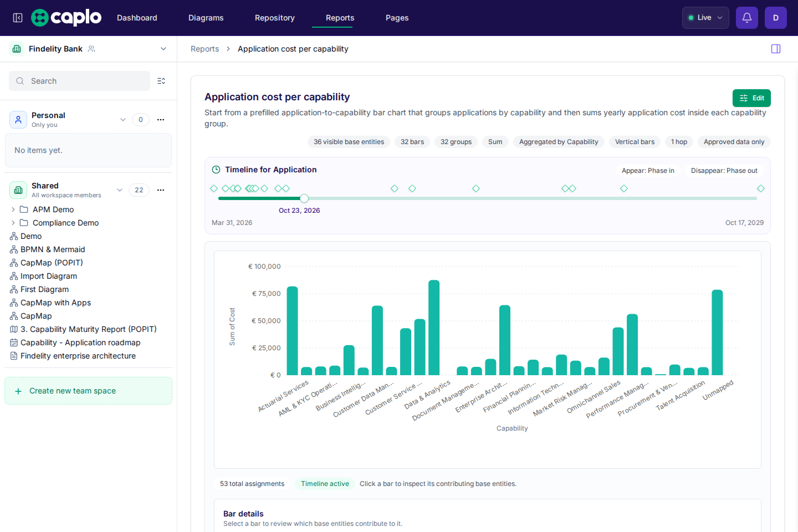Open the user avatar D menu
The width and height of the screenshot is (798, 532).
776,18
